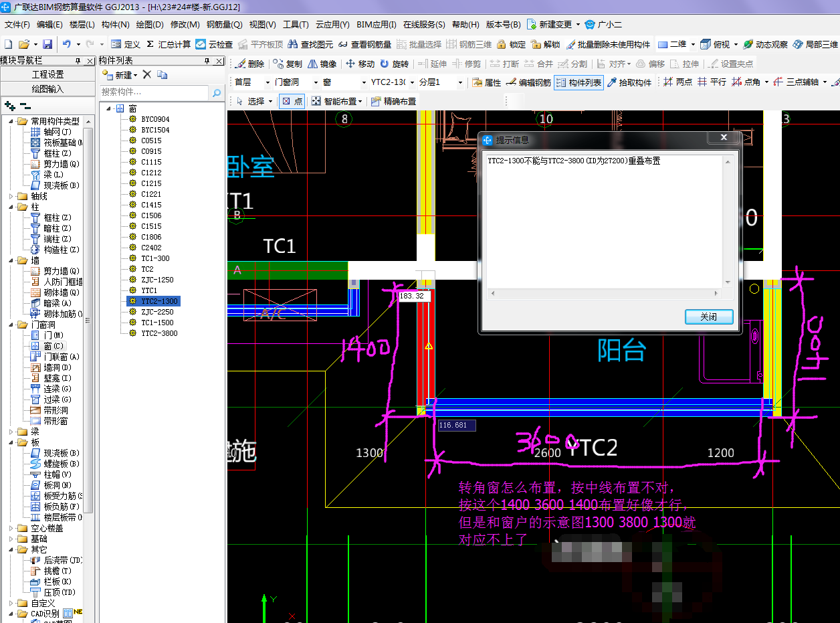The width and height of the screenshot is (840, 623).
Task: Click the 解锁 unlock tool
Action: coord(546,44)
